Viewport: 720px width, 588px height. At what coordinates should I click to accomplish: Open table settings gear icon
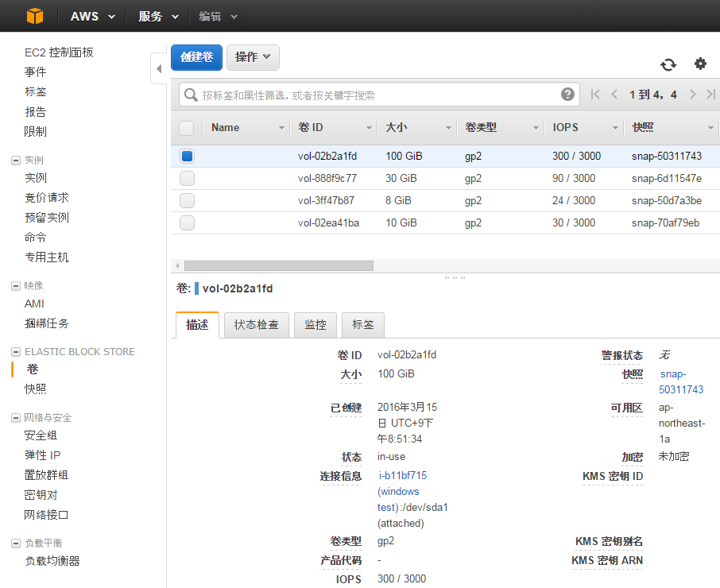(700, 64)
